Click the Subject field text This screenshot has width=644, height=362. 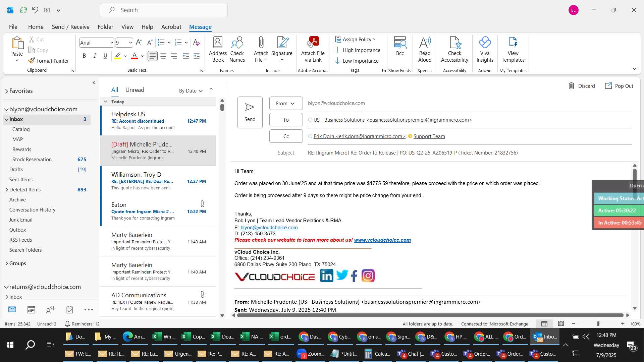(x=413, y=153)
